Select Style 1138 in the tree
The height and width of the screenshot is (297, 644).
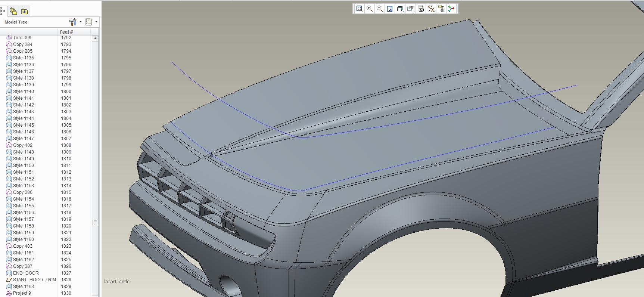tap(24, 78)
